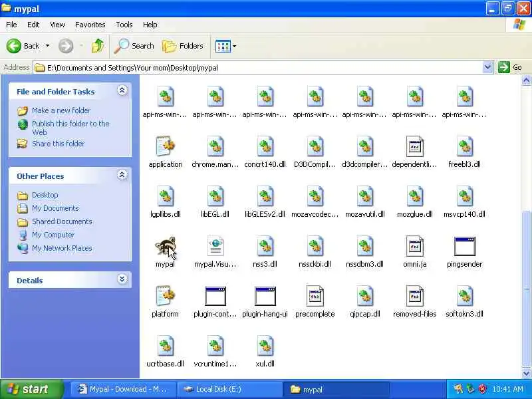The image size is (532, 399).
Task: Switch to Mypal - Download taskbar window
Action: click(x=122, y=389)
